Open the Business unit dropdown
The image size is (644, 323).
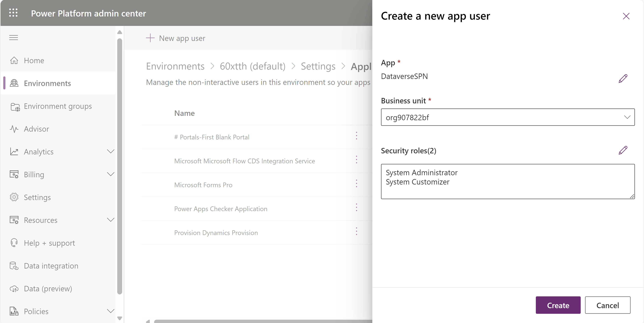click(628, 117)
